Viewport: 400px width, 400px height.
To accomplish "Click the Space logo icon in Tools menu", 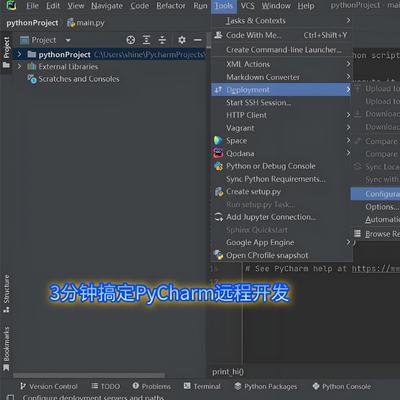I will (218, 140).
